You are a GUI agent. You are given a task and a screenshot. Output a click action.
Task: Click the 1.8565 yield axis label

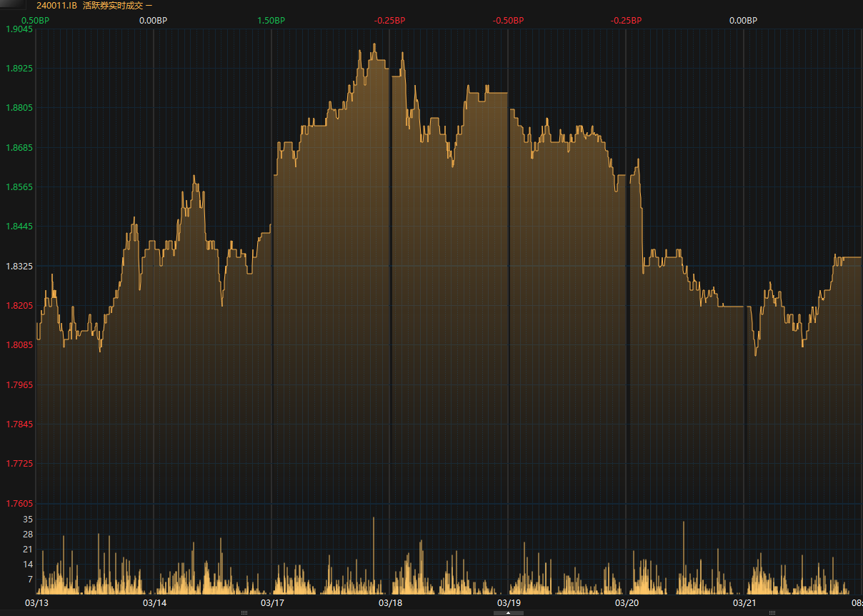pyautogui.click(x=19, y=187)
